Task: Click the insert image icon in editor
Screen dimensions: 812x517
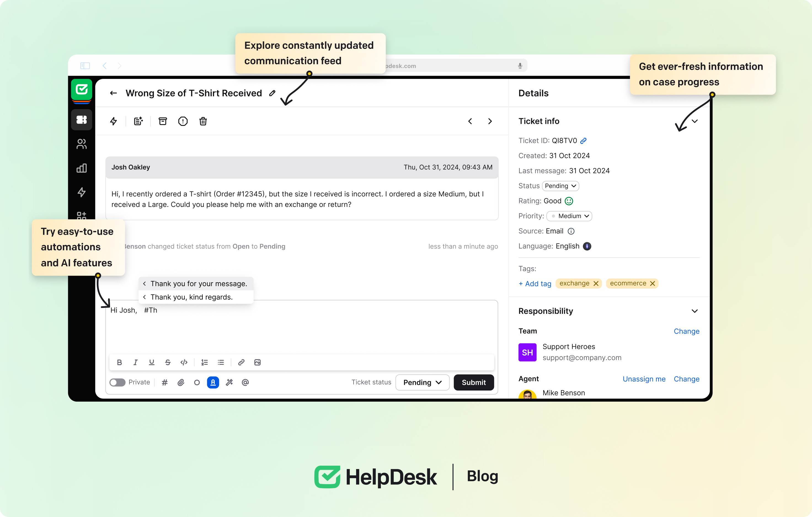Action: coord(257,362)
